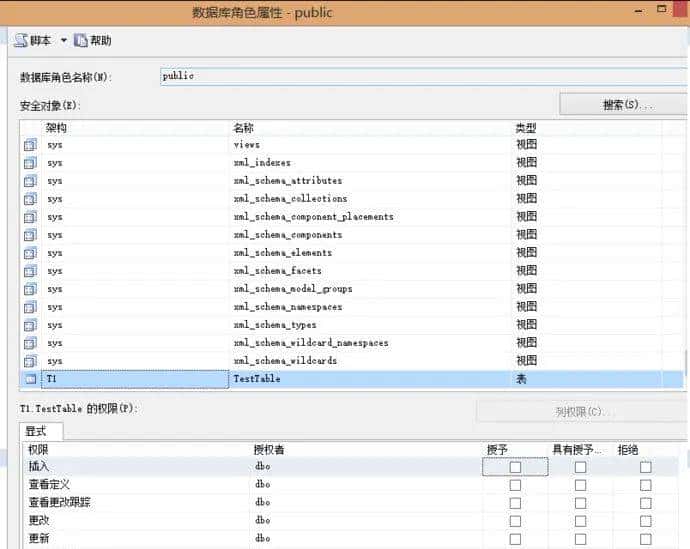Viewport: 690px width, 549px height.
Task: Select the xml_indexes name cell
Action: click(262, 163)
